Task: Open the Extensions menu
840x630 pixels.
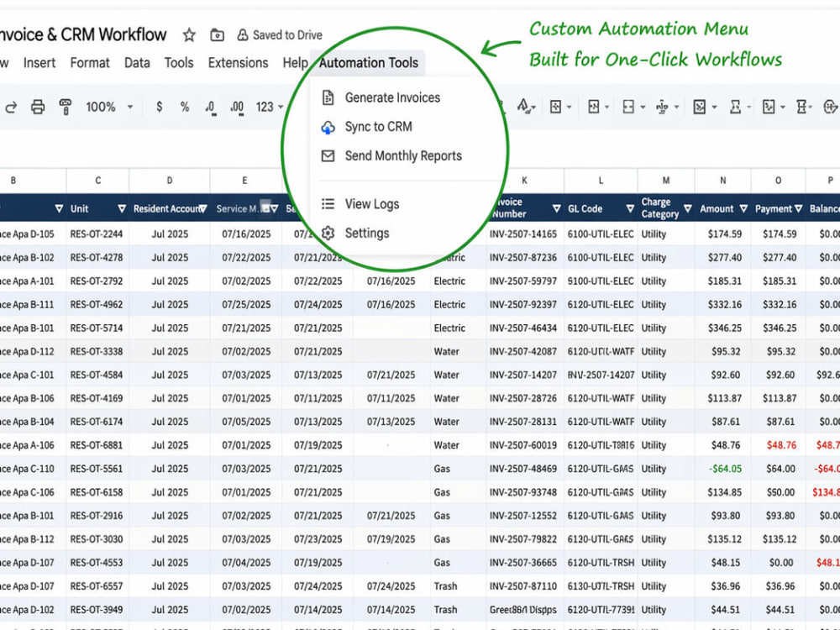Action: pyautogui.click(x=238, y=63)
